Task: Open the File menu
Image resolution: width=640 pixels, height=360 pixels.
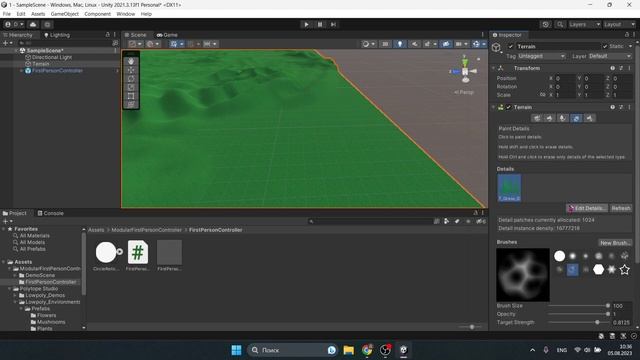Action: pyautogui.click(x=7, y=14)
